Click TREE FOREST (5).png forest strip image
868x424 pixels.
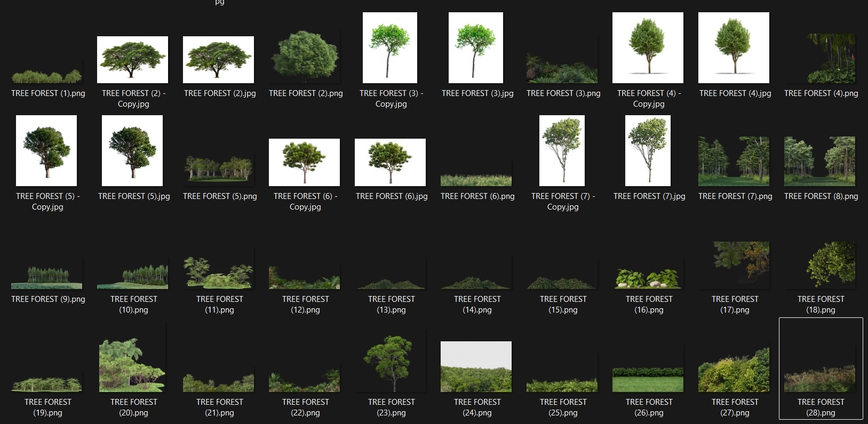(x=219, y=169)
